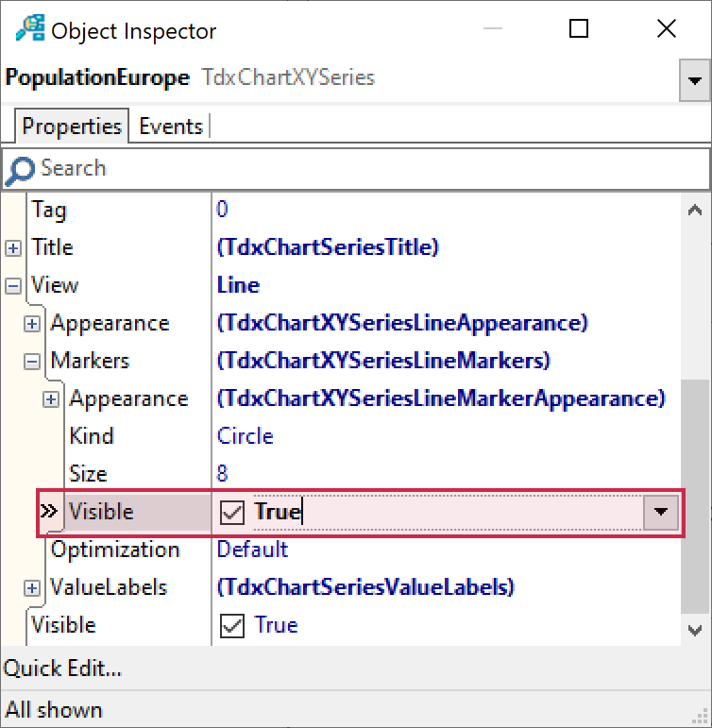Expand the Appearance node under View
The height and width of the screenshot is (728, 712).
coord(32,323)
